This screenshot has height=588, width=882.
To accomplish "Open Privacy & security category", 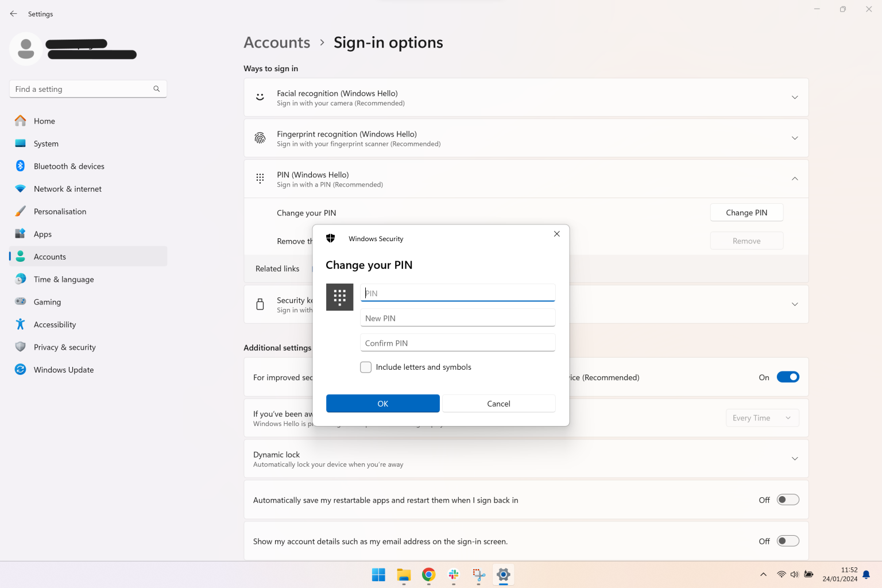I will [x=88, y=347].
